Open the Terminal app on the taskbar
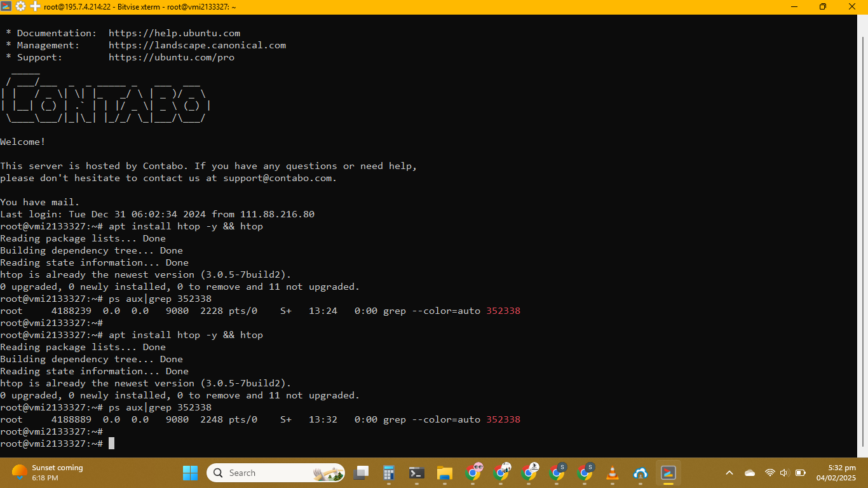Viewport: 868px width, 488px height. [417, 473]
